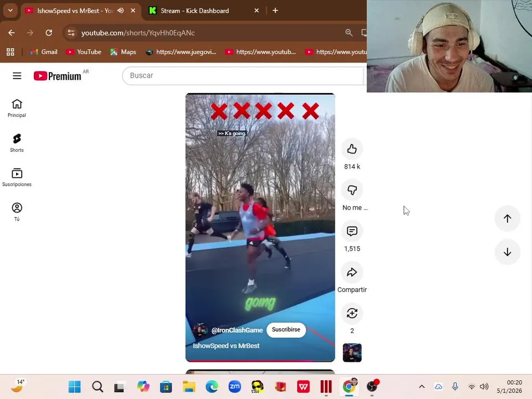The image size is (532, 399).
Task: Expand the tab search dropdown
Action: pos(11,11)
